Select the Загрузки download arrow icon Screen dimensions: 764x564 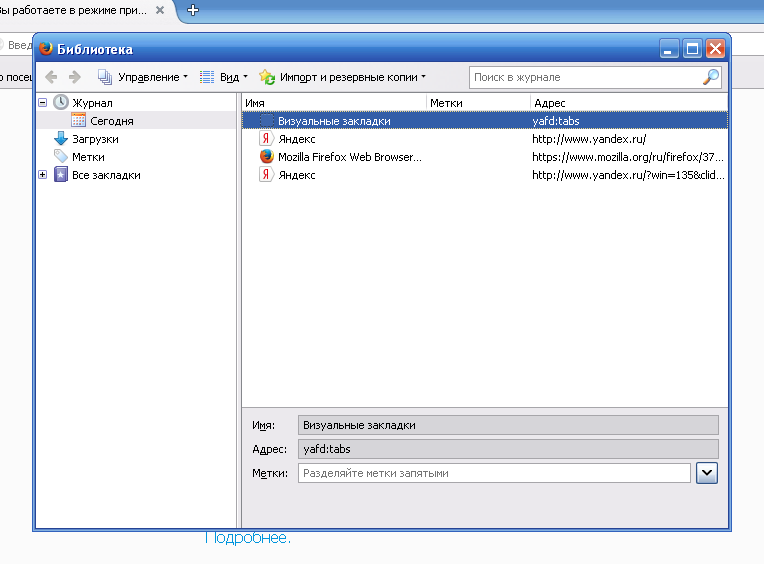pyautogui.click(x=61, y=138)
